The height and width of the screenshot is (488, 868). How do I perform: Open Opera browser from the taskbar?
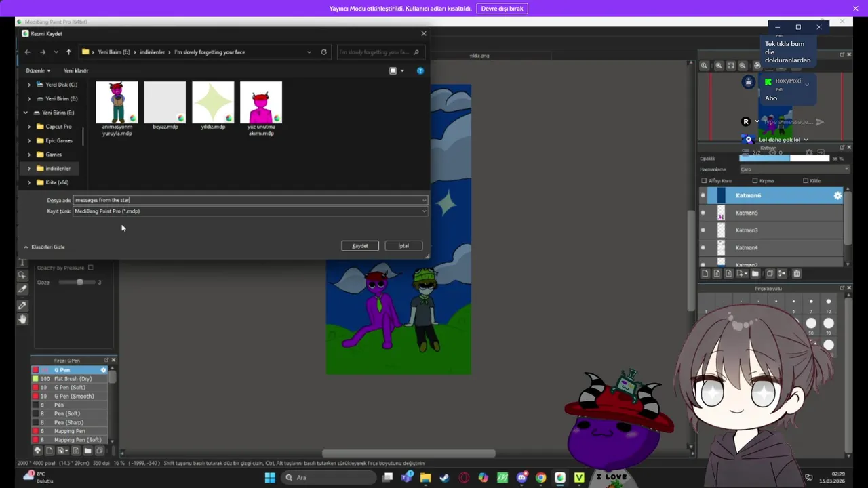(x=464, y=478)
